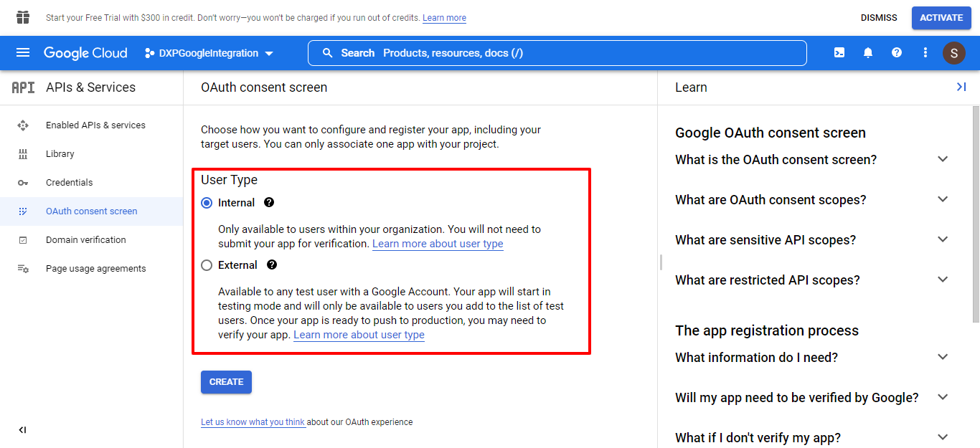Image resolution: width=980 pixels, height=448 pixels.
Task: Select the External user type radio button
Action: coord(207,265)
